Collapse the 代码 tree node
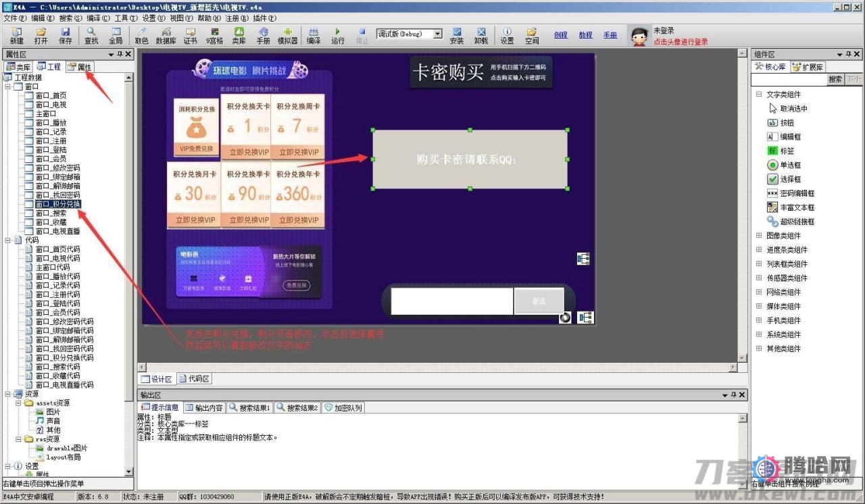Screen dimensions: 865x504 (x=7, y=240)
